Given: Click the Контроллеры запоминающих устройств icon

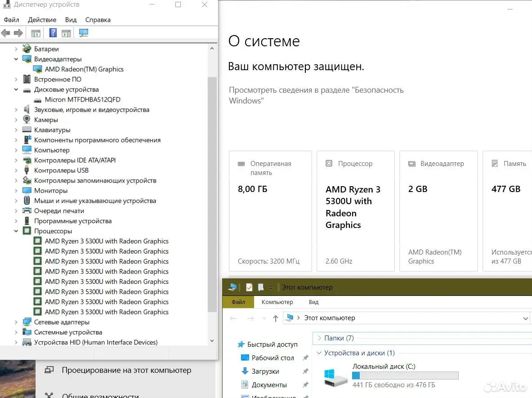Looking at the screenshot, I should tap(27, 180).
